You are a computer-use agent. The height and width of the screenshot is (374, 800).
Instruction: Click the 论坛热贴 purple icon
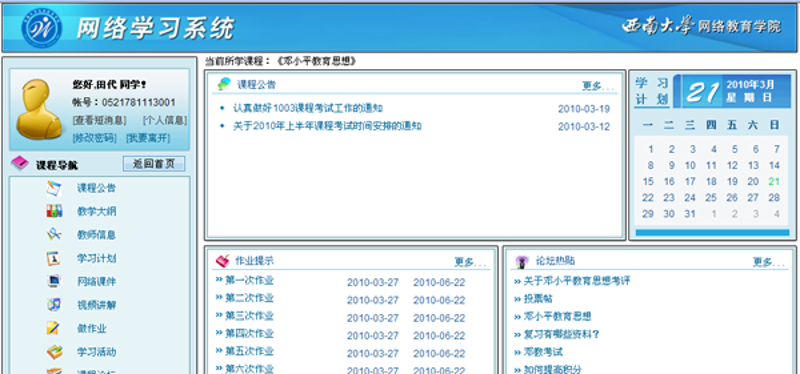coord(522,261)
